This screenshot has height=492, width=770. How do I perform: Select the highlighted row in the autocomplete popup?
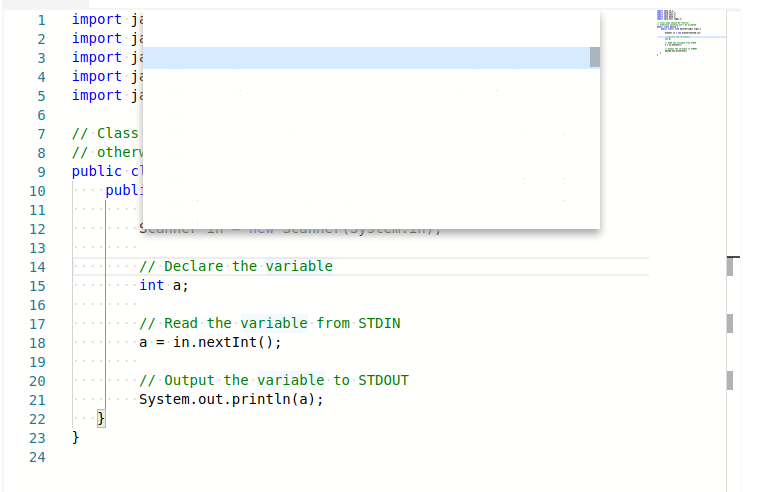[x=366, y=58]
